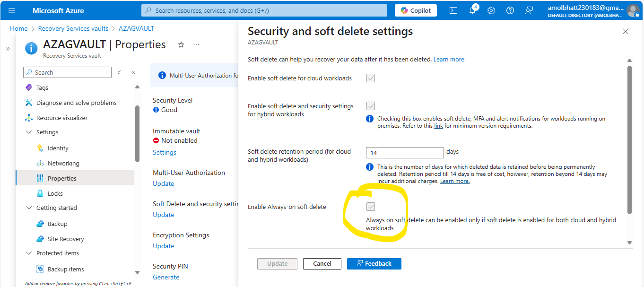This screenshot has width=644, height=287.
Task: Open the account avatar menu
Action: tap(634, 10)
